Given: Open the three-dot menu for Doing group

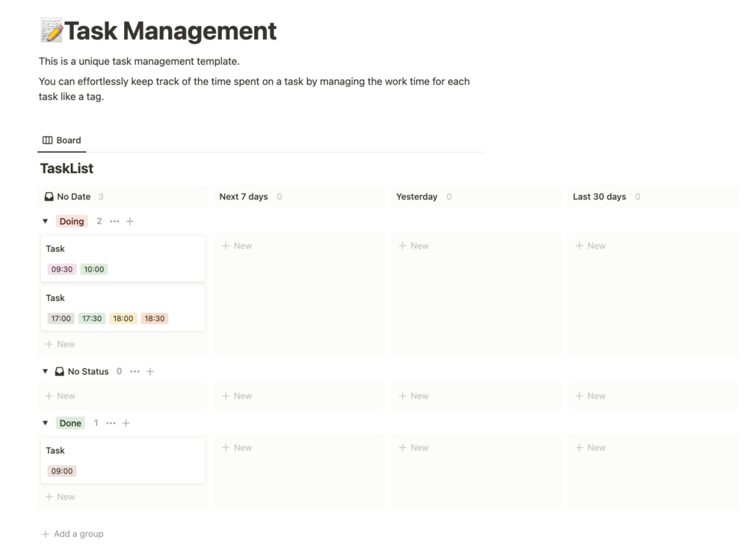Looking at the screenshot, I should (114, 222).
